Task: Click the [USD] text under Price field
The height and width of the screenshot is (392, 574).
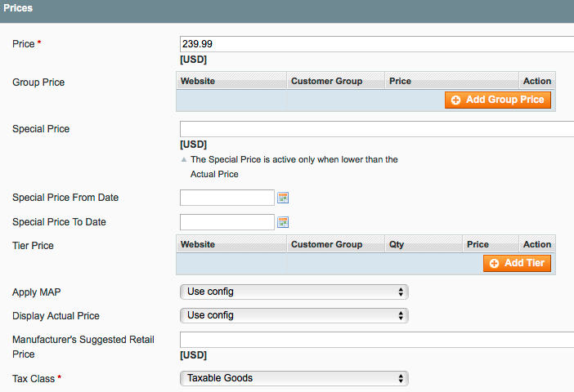Action: [x=193, y=60]
